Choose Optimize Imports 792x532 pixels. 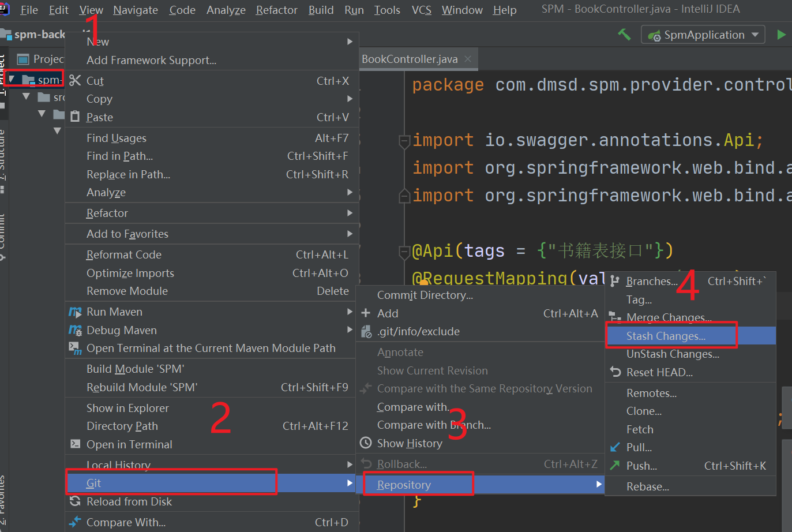click(x=212, y=273)
